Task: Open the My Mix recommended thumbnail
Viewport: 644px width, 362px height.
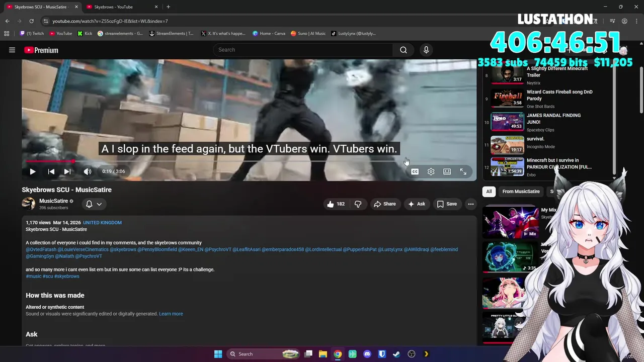Action: tap(510, 222)
